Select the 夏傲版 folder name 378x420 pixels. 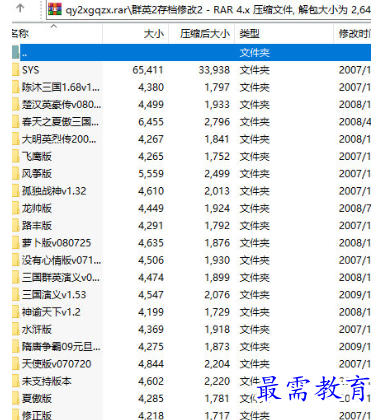(x=37, y=399)
